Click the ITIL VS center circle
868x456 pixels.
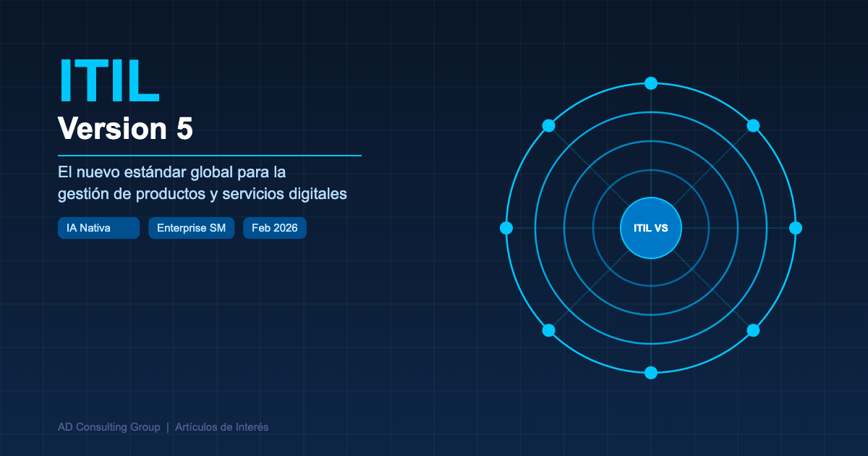[x=651, y=228]
